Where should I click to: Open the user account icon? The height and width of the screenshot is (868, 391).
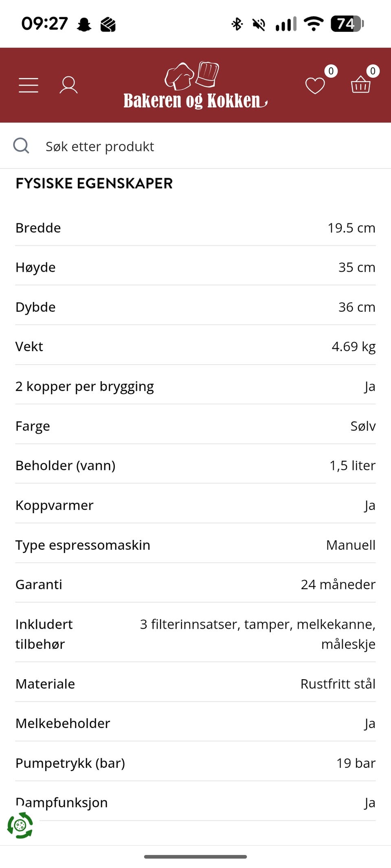68,85
